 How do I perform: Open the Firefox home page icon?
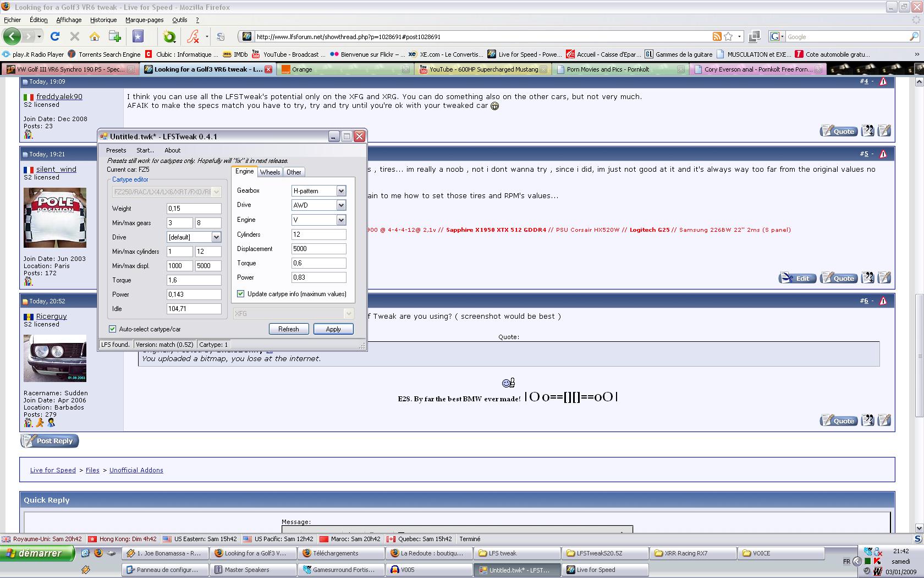(95, 36)
